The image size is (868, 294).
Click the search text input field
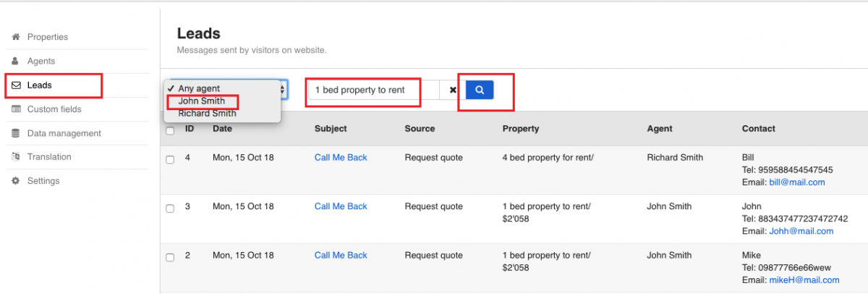pos(373,90)
